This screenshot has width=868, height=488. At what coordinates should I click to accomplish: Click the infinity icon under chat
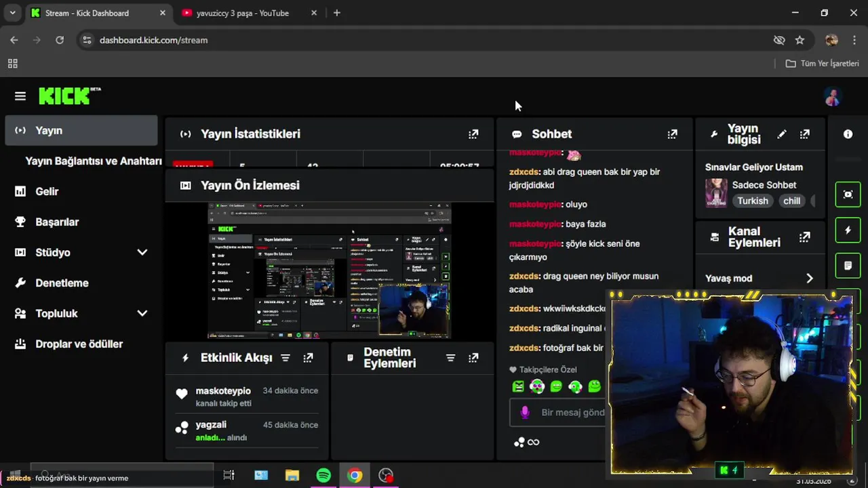(x=534, y=443)
